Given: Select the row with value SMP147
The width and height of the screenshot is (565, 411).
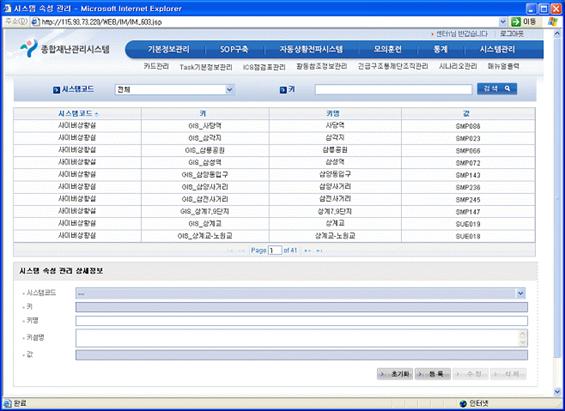Looking at the screenshot, I should click(x=275, y=211).
